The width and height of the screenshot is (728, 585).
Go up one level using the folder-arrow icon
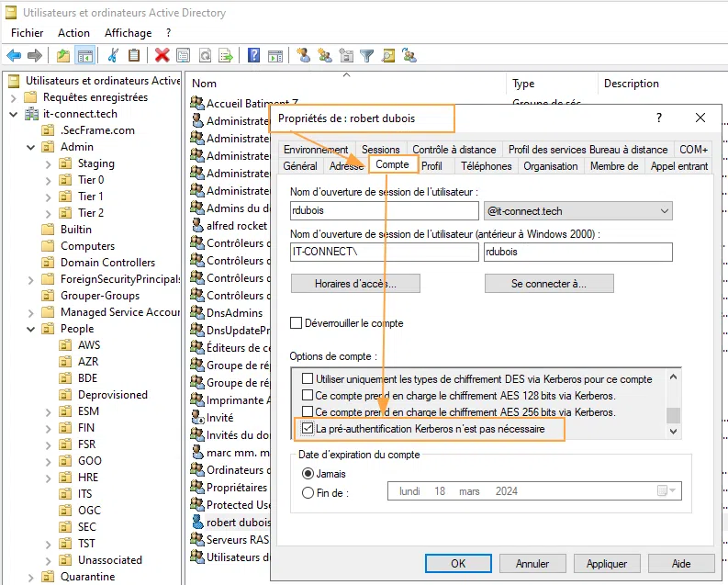[x=63, y=56]
